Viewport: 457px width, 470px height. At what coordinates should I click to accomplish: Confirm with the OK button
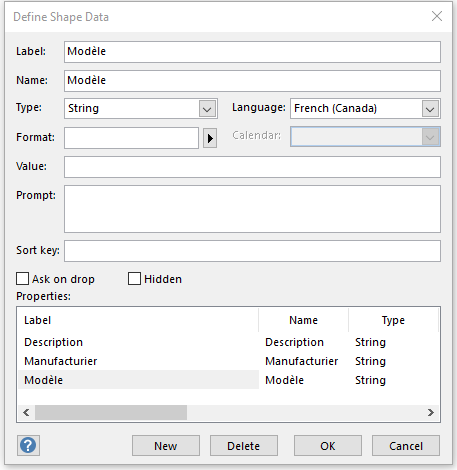tap(328, 446)
